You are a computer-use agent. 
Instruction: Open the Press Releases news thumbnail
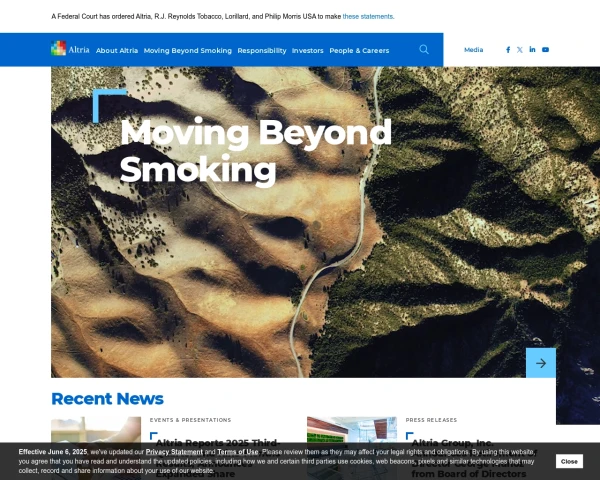click(x=351, y=430)
